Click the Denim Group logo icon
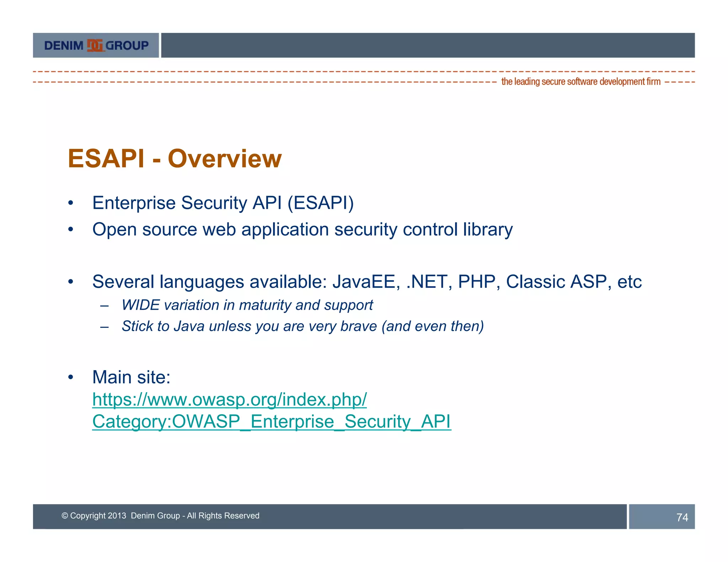This screenshot has height=562, width=728. (x=95, y=45)
